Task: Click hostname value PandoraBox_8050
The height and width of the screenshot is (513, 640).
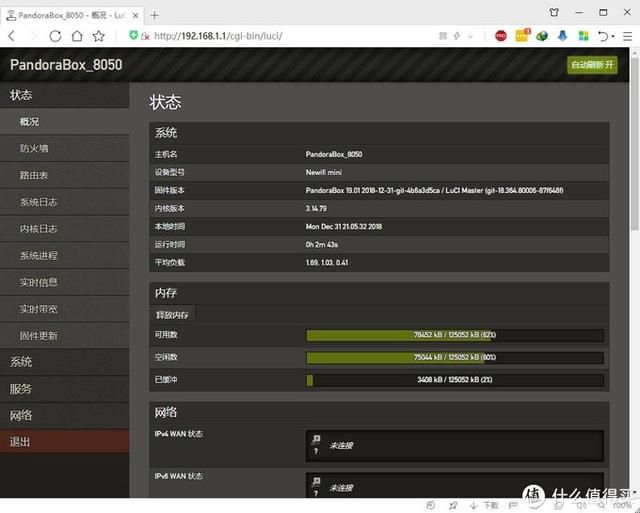Action: click(334, 154)
